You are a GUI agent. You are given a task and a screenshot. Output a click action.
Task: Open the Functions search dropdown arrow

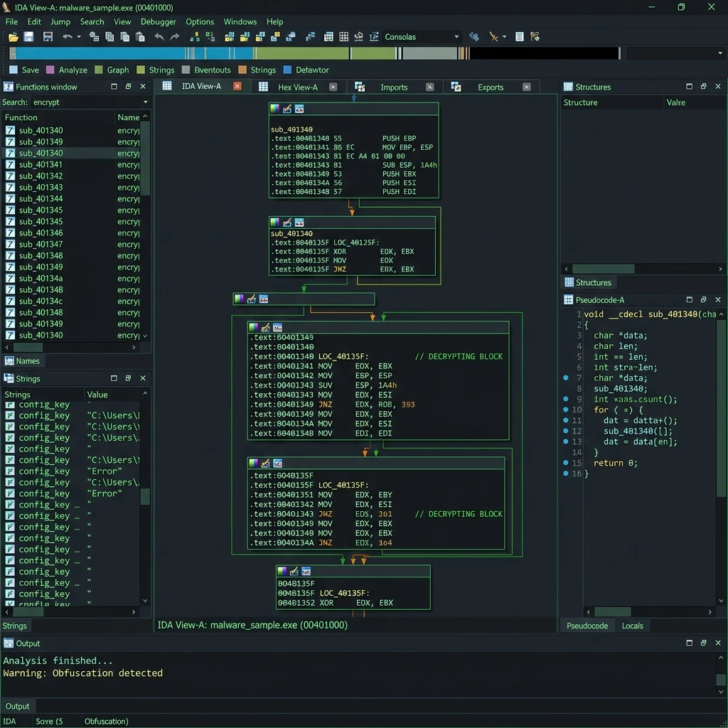pyautogui.click(x=145, y=102)
